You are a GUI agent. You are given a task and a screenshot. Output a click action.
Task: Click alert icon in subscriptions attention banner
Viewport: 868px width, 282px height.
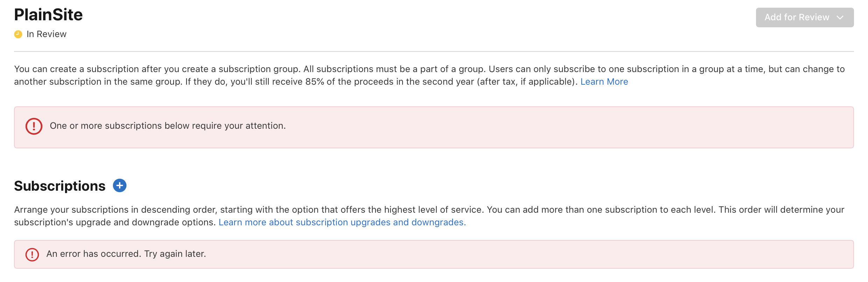click(x=34, y=126)
